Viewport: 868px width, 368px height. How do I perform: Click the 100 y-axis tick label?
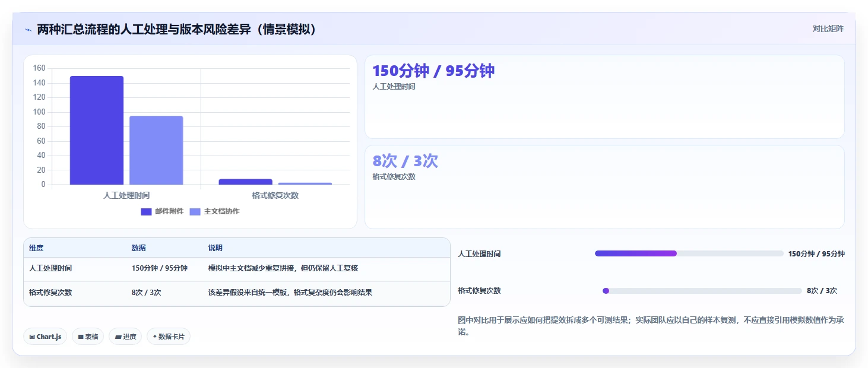point(39,112)
